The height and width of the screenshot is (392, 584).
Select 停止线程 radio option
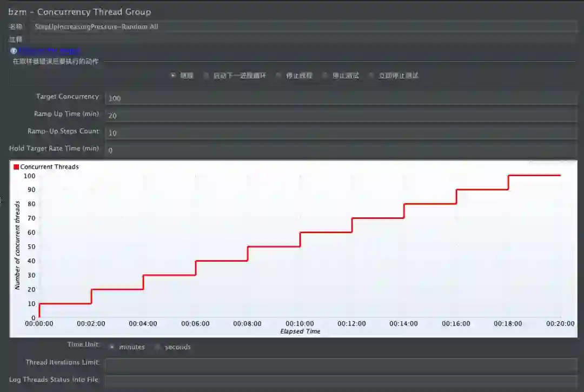(x=278, y=76)
